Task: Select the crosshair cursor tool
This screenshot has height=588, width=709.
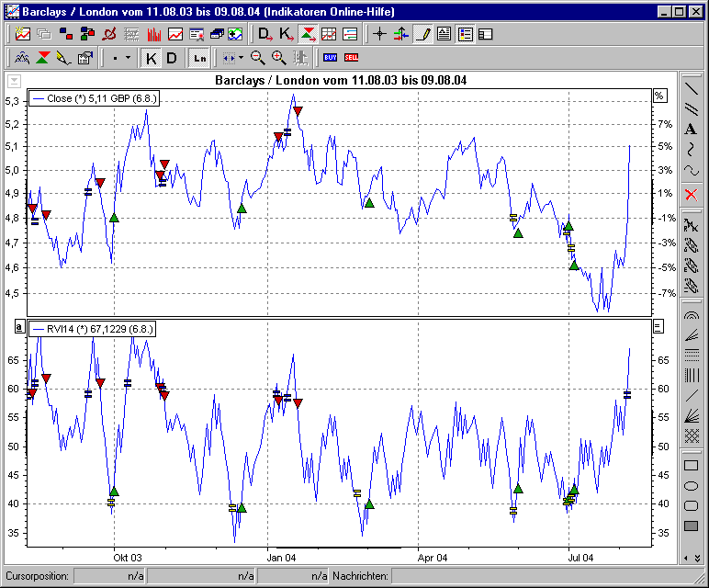Action: click(380, 35)
